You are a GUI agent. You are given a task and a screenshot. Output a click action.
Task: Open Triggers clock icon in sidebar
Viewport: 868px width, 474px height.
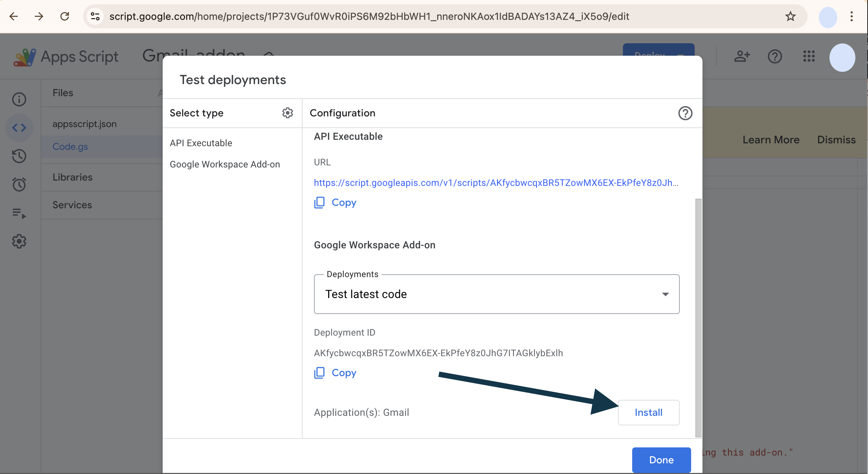coord(19,184)
